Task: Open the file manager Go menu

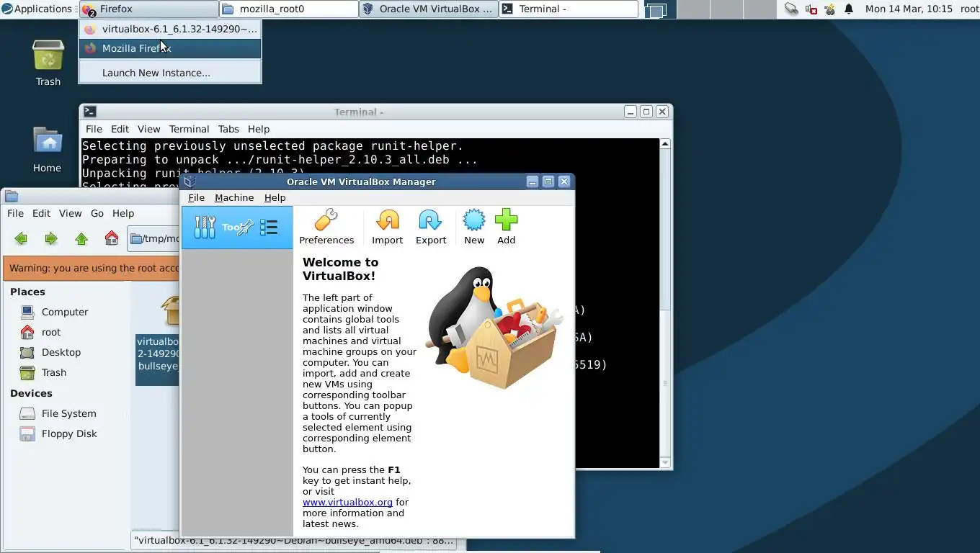Action: pyautogui.click(x=97, y=213)
